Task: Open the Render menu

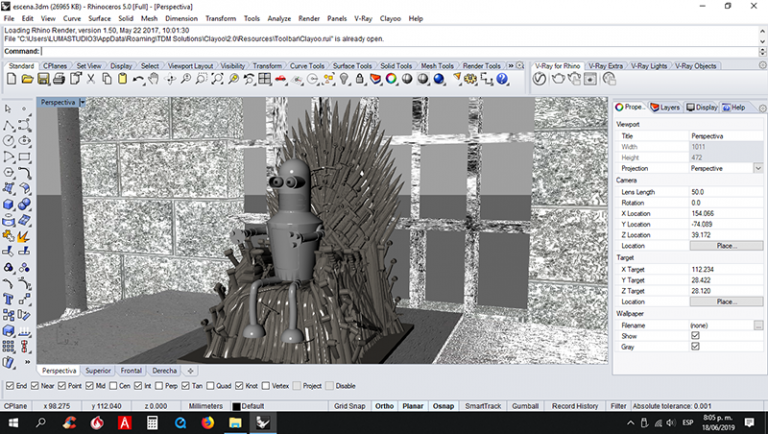Action: pyautogui.click(x=308, y=18)
